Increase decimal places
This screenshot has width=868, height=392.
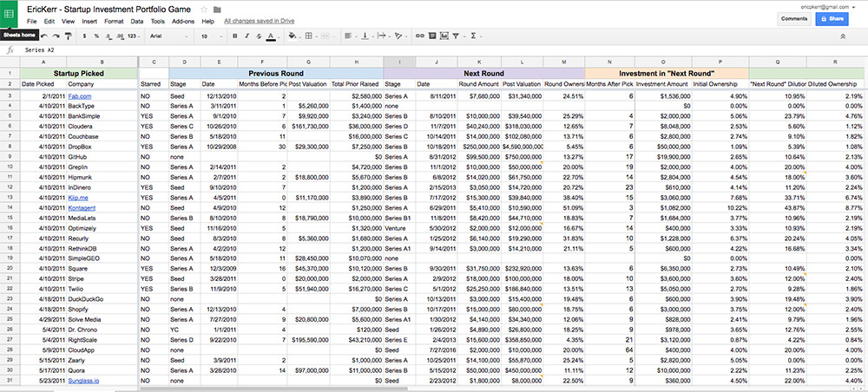coord(120,36)
